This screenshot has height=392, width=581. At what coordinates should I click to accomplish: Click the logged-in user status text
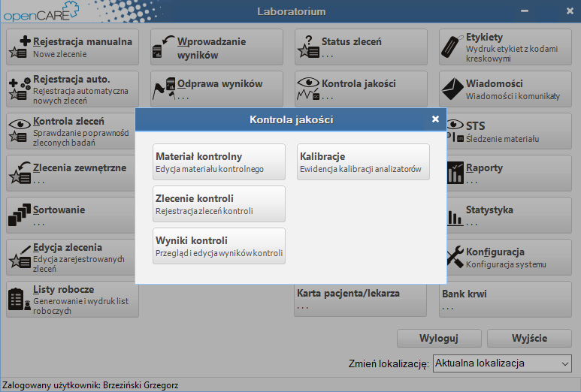[90, 385]
